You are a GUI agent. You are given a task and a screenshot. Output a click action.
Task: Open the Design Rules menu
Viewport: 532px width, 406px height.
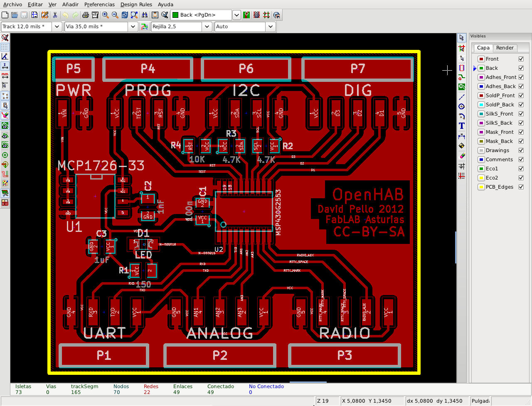(136, 5)
